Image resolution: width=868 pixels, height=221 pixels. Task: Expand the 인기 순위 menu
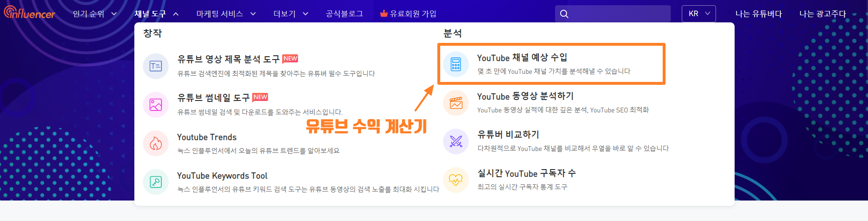point(94,14)
